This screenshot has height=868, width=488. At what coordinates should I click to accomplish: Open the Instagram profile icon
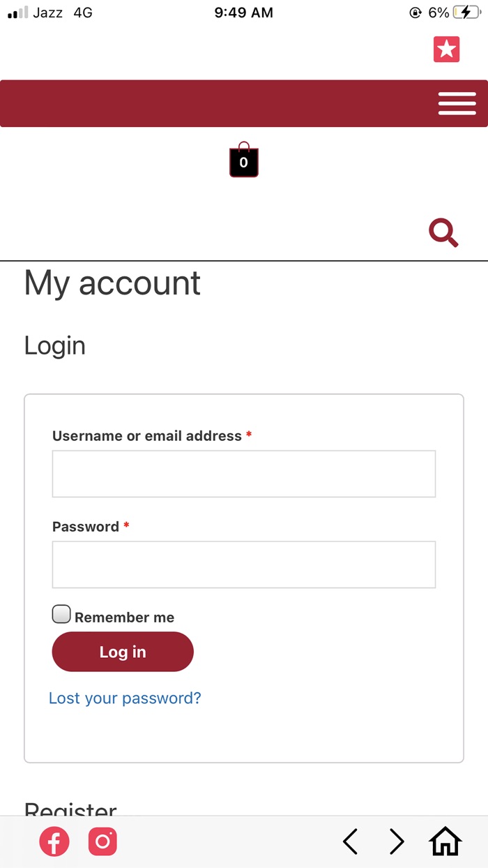tap(102, 841)
